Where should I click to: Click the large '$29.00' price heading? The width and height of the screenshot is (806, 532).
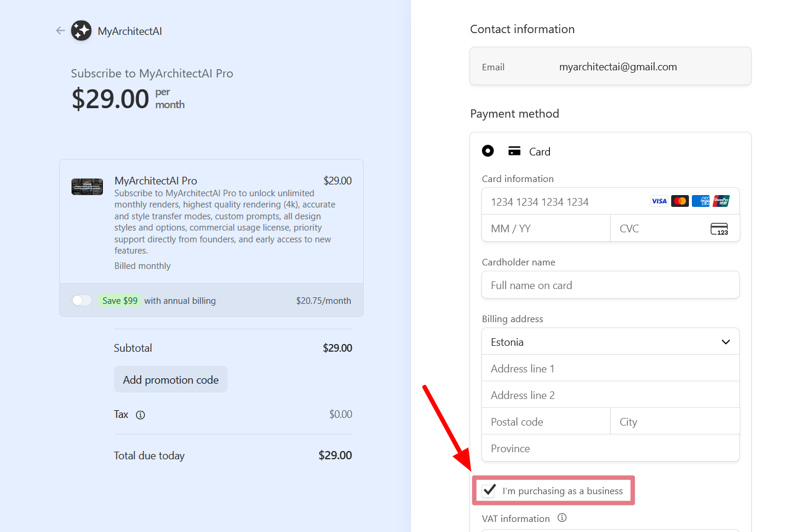click(110, 99)
